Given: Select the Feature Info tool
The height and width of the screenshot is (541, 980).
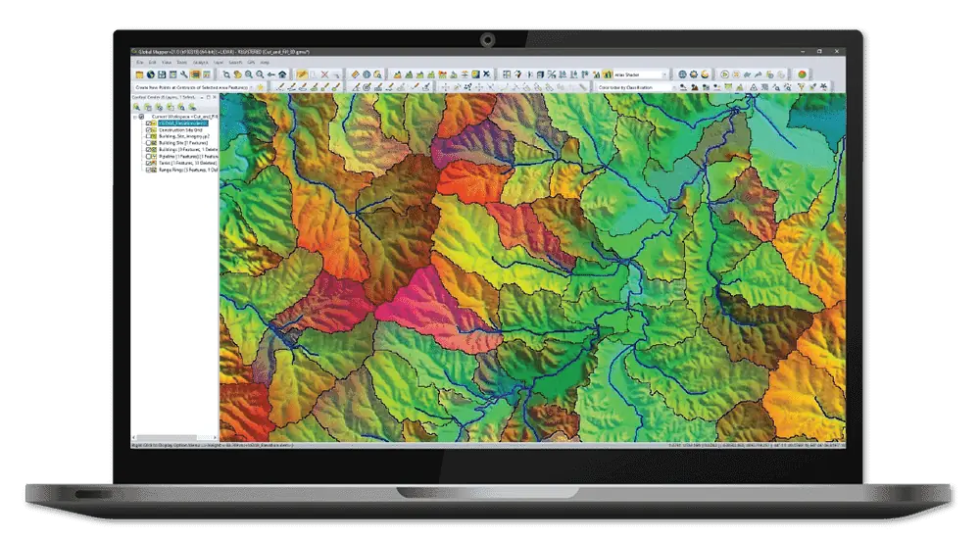Looking at the screenshot, I should pyautogui.click(x=367, y=74).
